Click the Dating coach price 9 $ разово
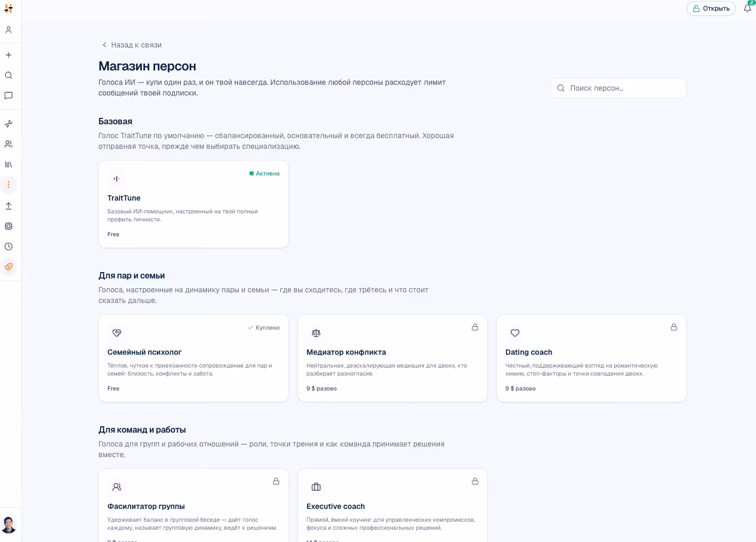This screenshot has height=542, width=756. 520,388
